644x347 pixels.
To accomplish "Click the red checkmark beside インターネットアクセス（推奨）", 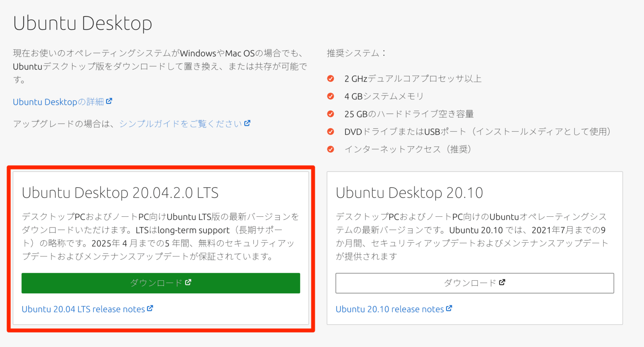I will pyautogui.click(x=331, y=149).
